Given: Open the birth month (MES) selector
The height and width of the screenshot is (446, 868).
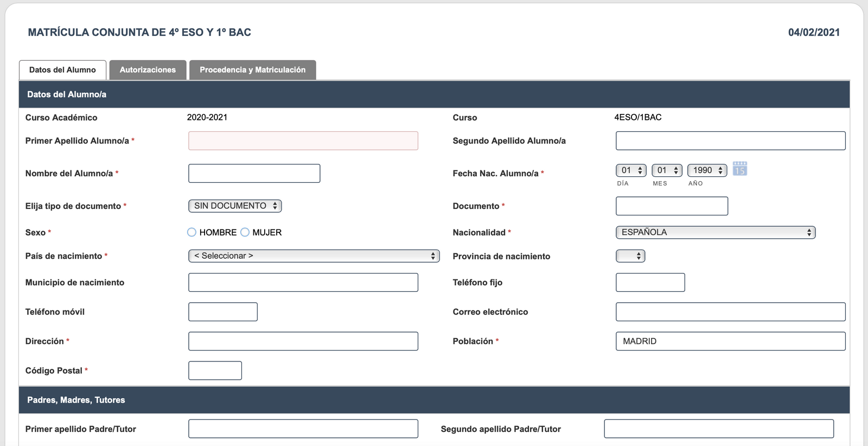Looking at the screenshot, I should coord(667,170).
